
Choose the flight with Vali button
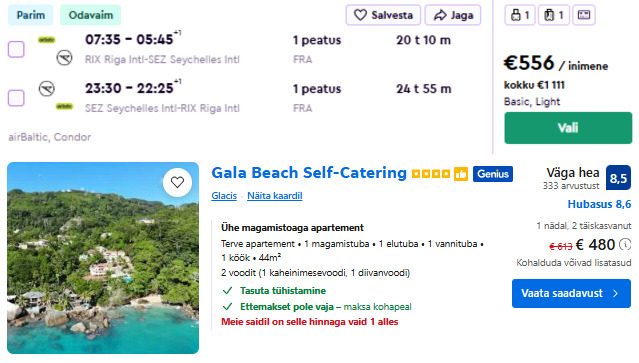click(568, 128)
